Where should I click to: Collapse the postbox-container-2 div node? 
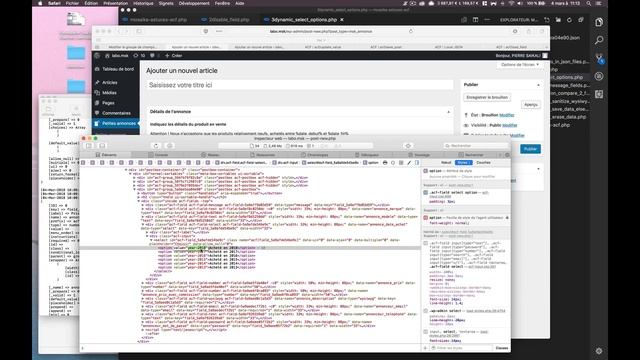126,170
